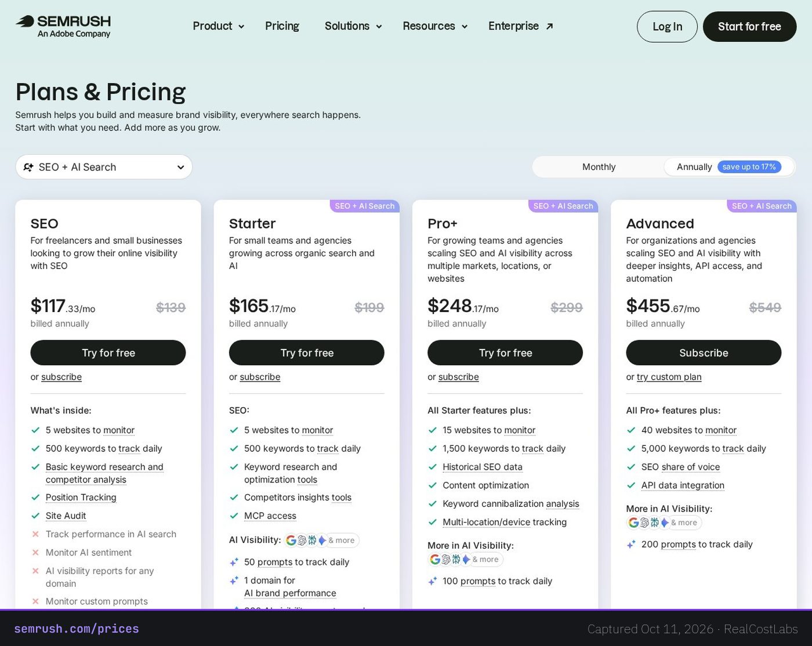Click 5,000 keywords to track daily
The image size is (812, 646).
point(704,449)
